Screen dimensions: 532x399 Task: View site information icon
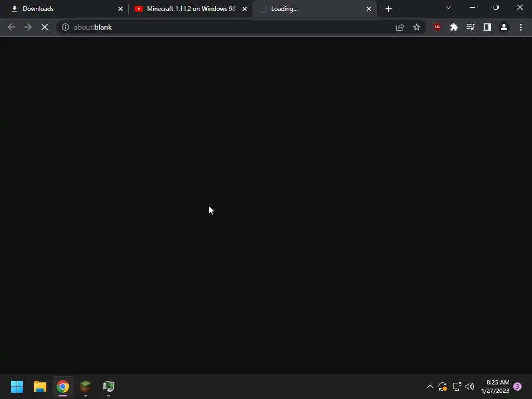(65, 27)
